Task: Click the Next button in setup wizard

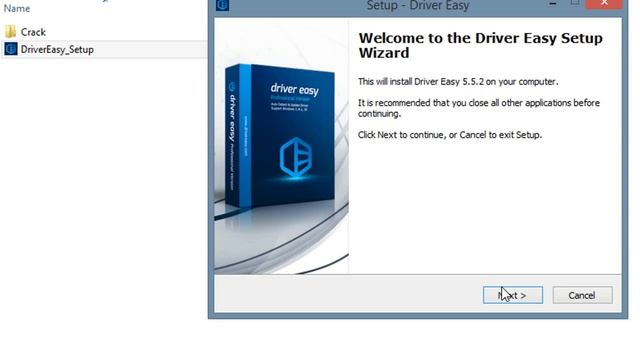Action: point(513,295)
